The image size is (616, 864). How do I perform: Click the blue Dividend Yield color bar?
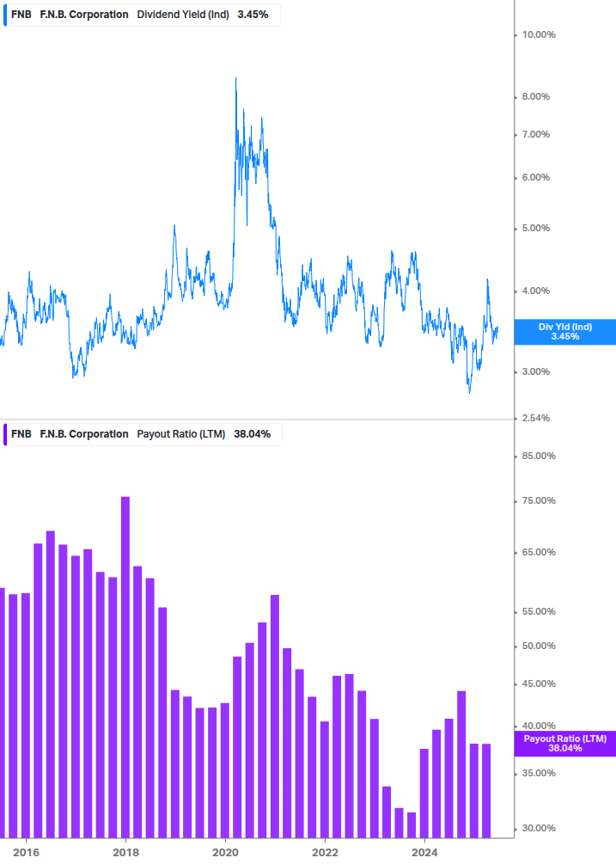(5, 15)
